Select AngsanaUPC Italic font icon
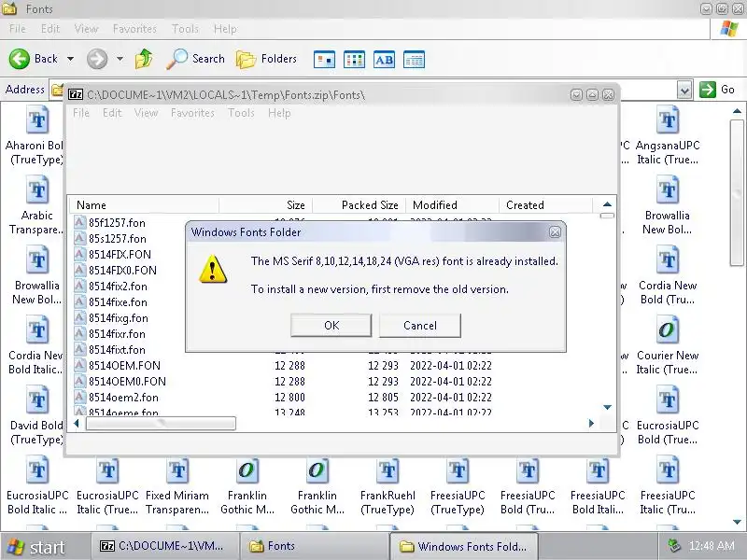 [x=667, y=120]
